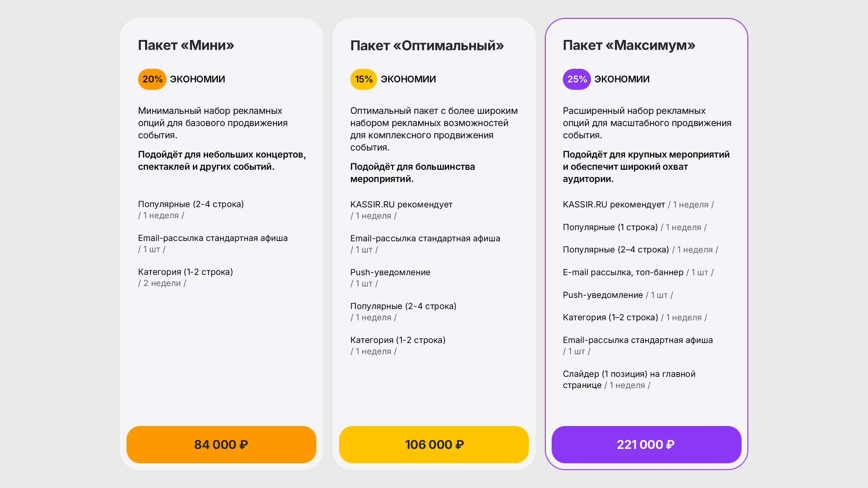Image resolution: width=868 pixels, height=488 pixels.
Task: Click the yellow 106 000 ₽ price button
Action: pyautogui.click(x=434, y=444)
